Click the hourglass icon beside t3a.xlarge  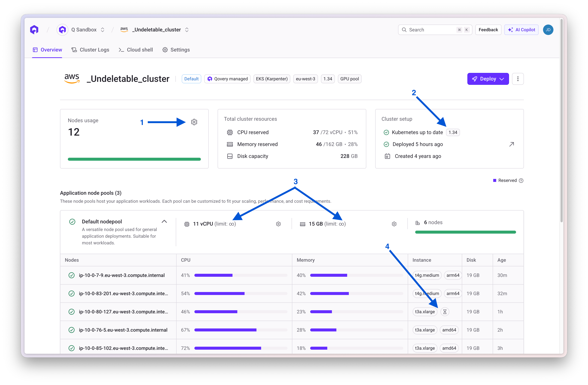(445, 312)
